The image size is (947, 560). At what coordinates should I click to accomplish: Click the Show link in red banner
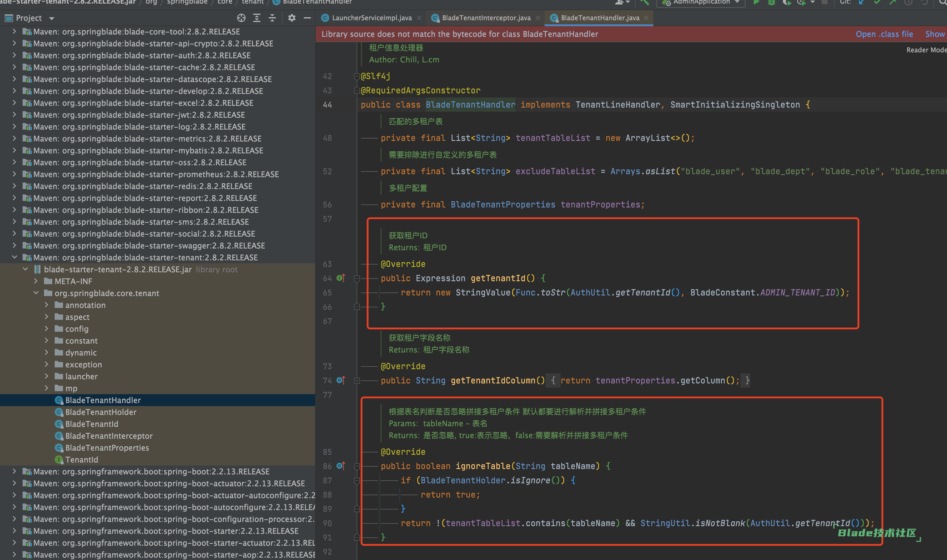pos(935,34)
